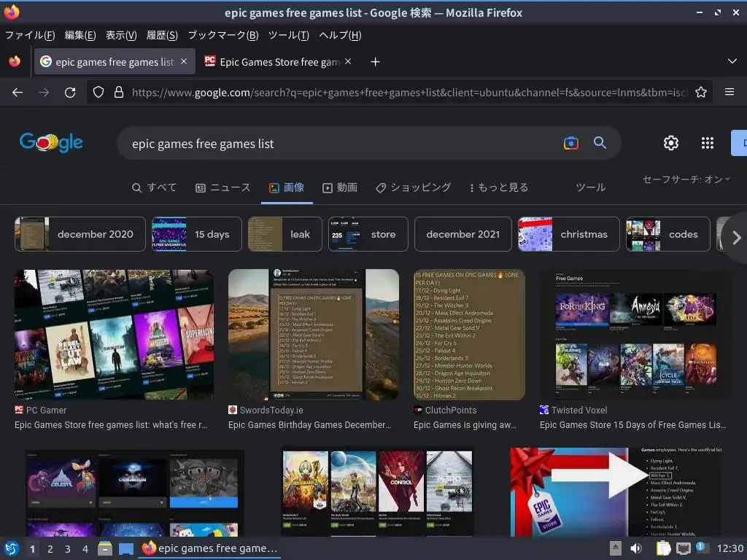Click the address bar URL
Image resolution: width=747 pixels, height=560 pixels.
(409, 92)
